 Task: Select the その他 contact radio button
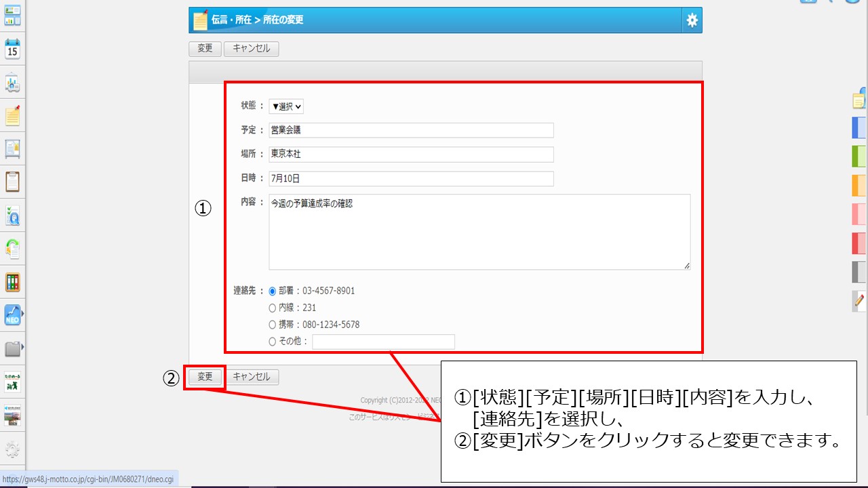coord(273,342)
